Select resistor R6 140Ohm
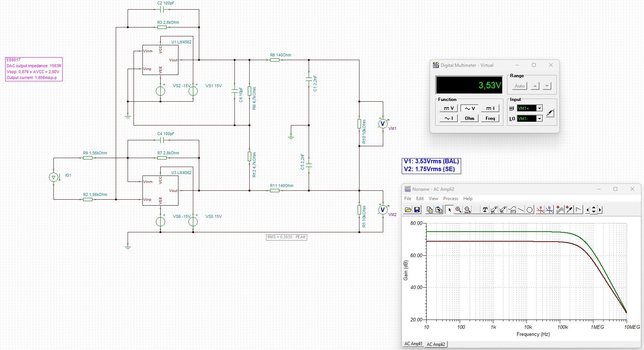Viewport: 644px width, 350px height. (275, 60)
